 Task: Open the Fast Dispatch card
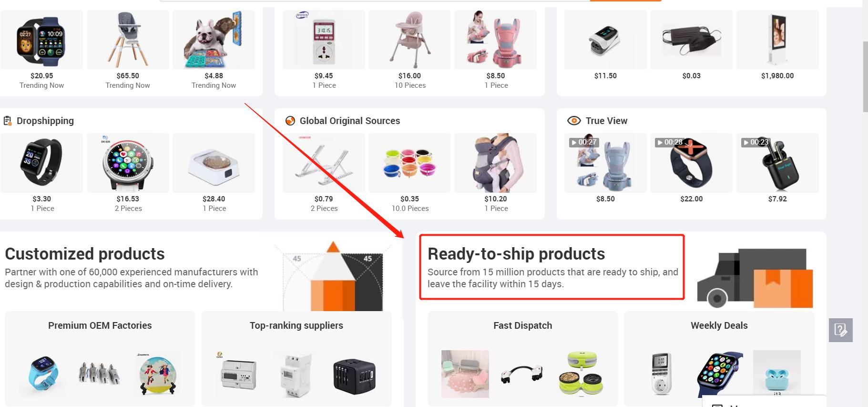click(x=523, y=358)
